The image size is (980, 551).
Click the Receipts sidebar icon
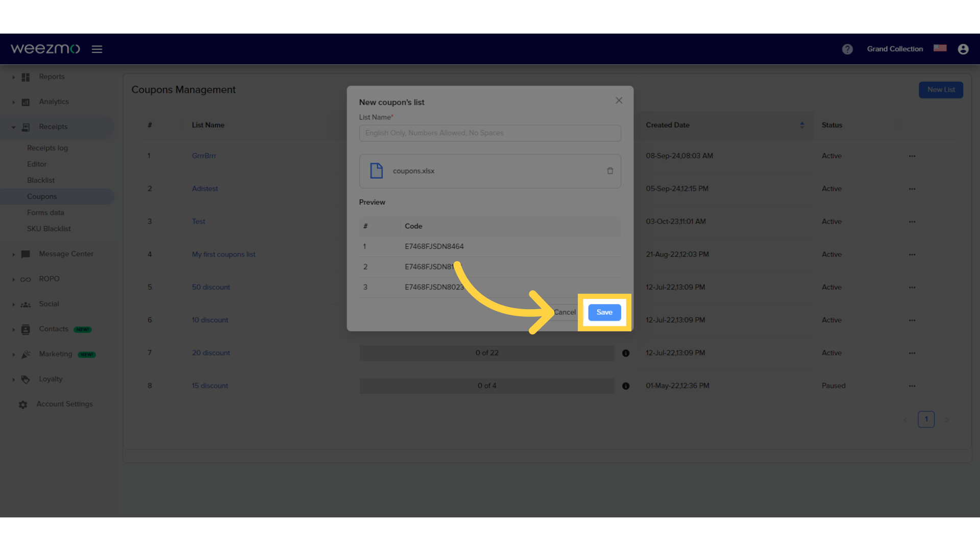[26, 127]
